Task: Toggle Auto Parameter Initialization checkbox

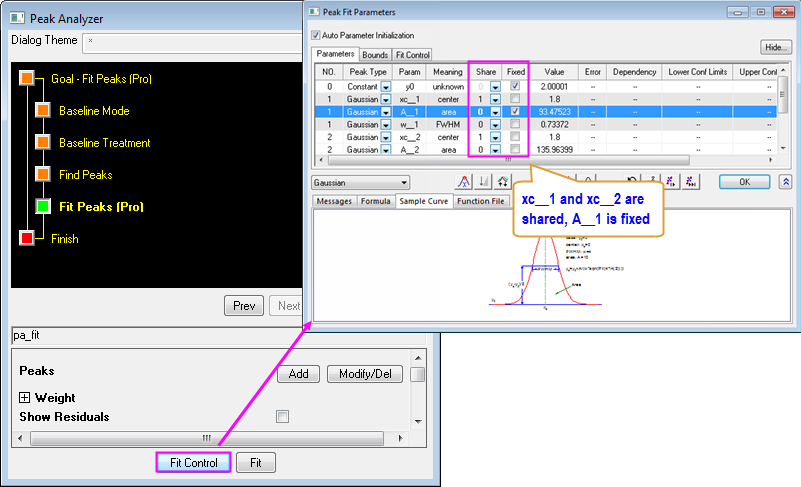Action: click(x=318, y=35)
